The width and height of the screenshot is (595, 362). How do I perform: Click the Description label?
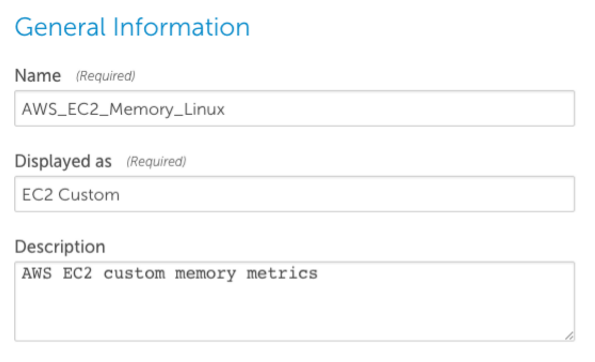(x=60, y=247)
